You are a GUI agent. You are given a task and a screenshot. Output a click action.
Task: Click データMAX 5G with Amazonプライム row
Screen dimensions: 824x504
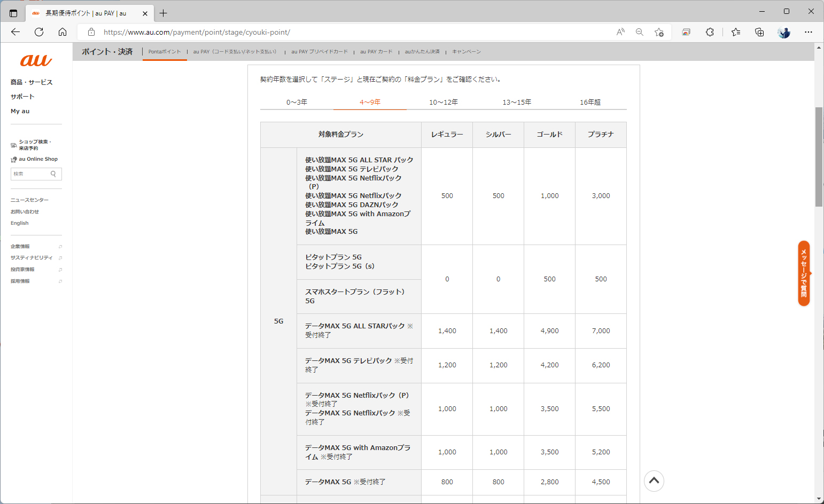[x=359, y=452]
